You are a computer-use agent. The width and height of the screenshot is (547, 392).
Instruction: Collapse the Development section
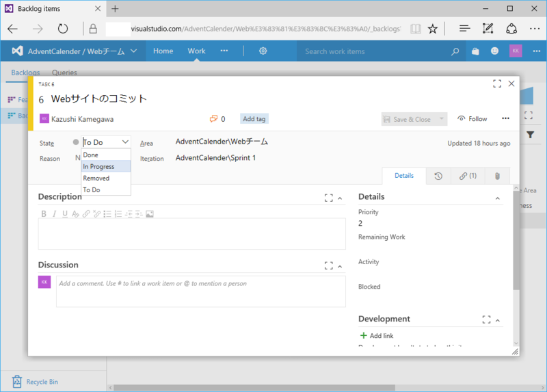coord(498,320)
